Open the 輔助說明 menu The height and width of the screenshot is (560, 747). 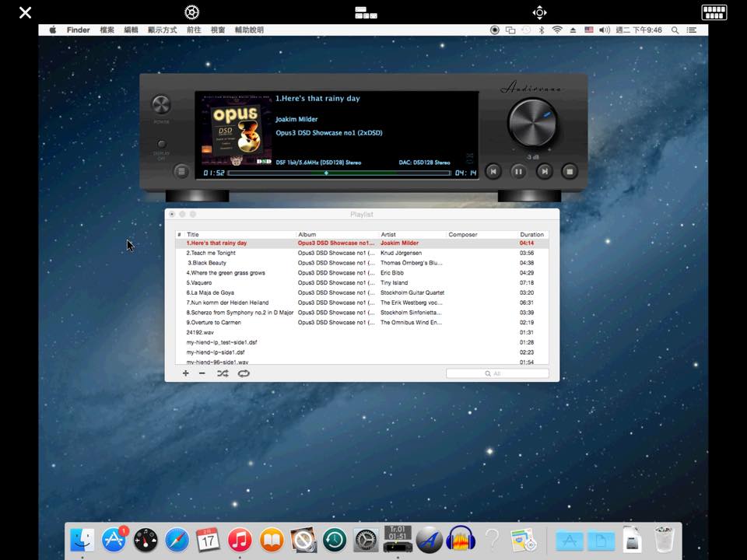249,30
